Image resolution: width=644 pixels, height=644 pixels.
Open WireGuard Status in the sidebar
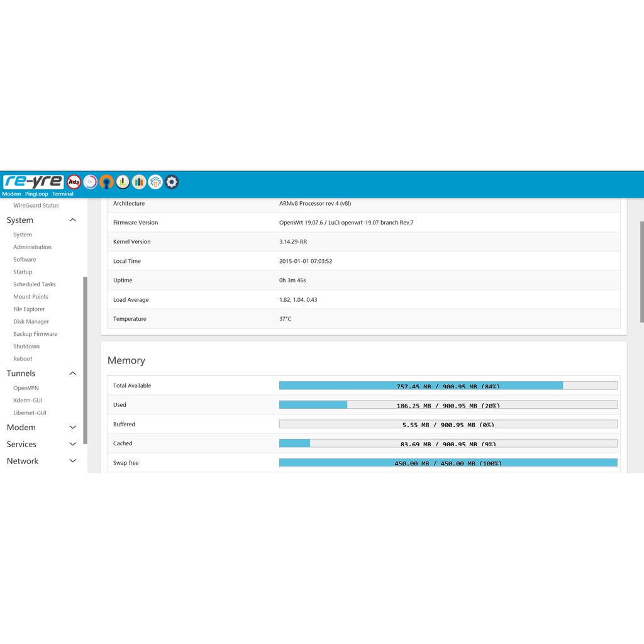tap(36, 206)
